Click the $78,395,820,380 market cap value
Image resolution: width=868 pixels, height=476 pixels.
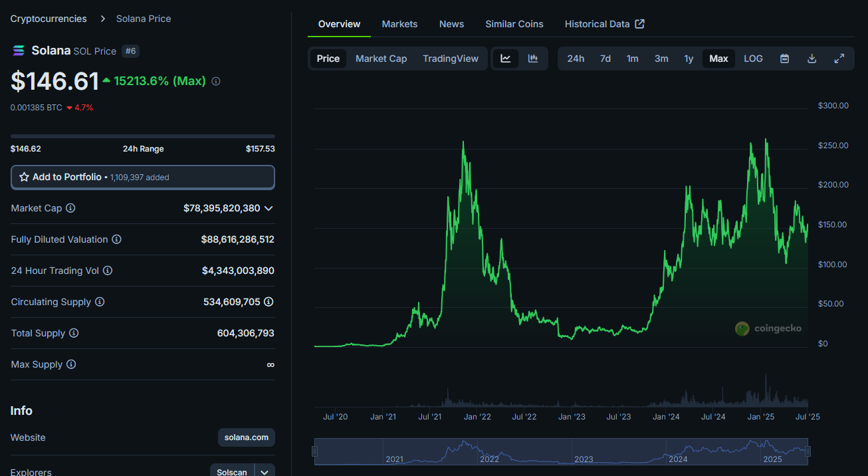point(222,208)
